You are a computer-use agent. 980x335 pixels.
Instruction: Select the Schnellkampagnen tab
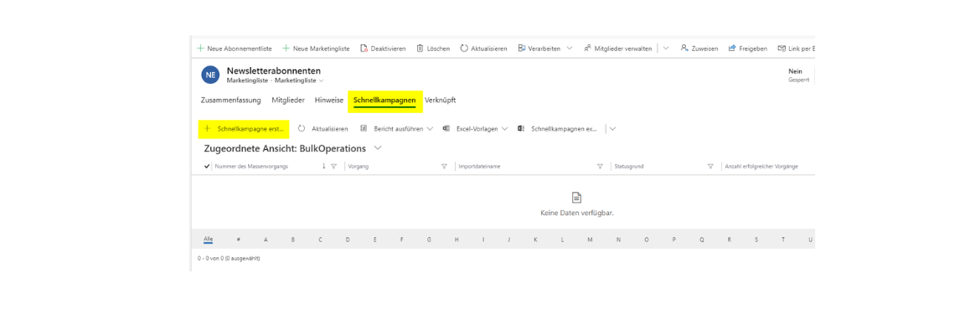(384, 100)
